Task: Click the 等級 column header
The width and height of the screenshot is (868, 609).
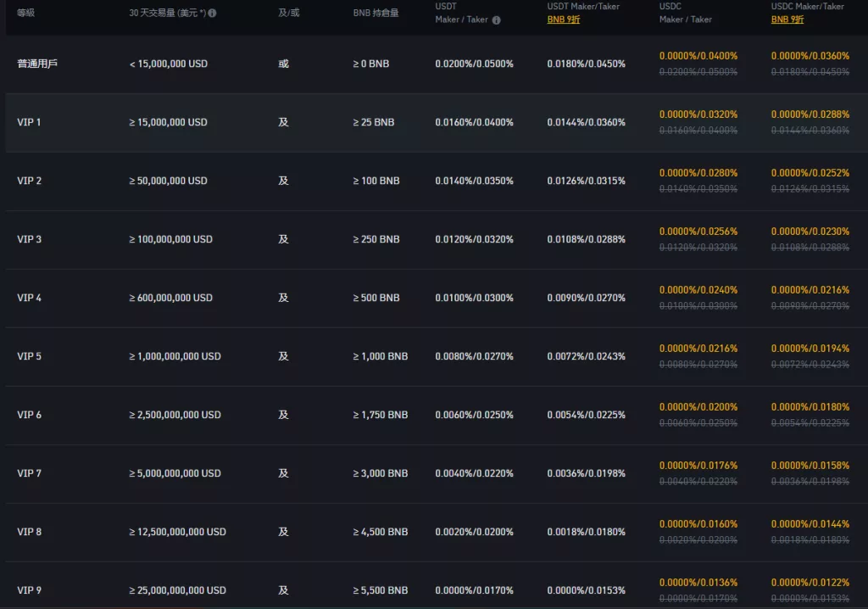Action: [x=26, y=13]
